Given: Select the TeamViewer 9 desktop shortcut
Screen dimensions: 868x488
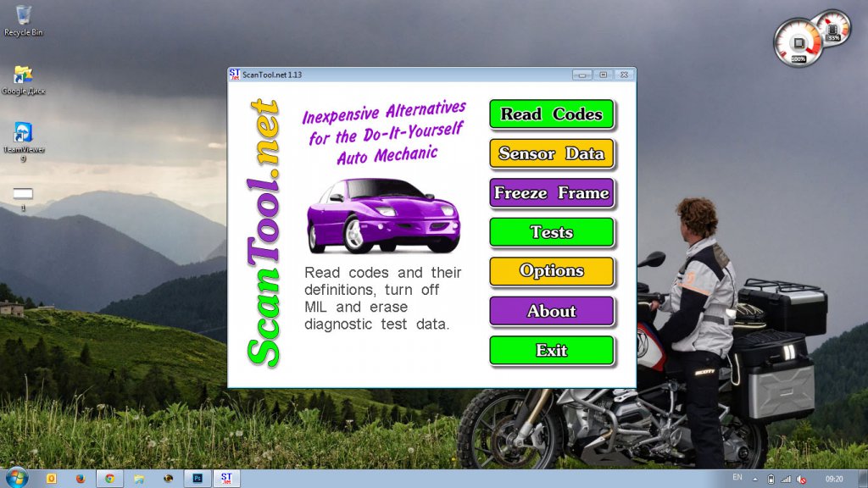Looking at the screenshot, I should point(23,141).
